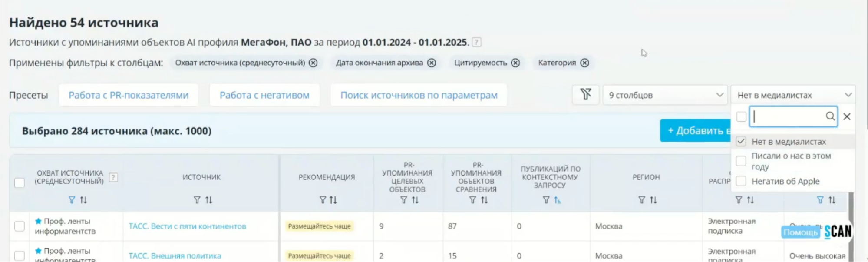This screenshot has width=868, height=262.
Task: Sort Публикаций по контекстному запросу column
Action: tap(558, 200)
